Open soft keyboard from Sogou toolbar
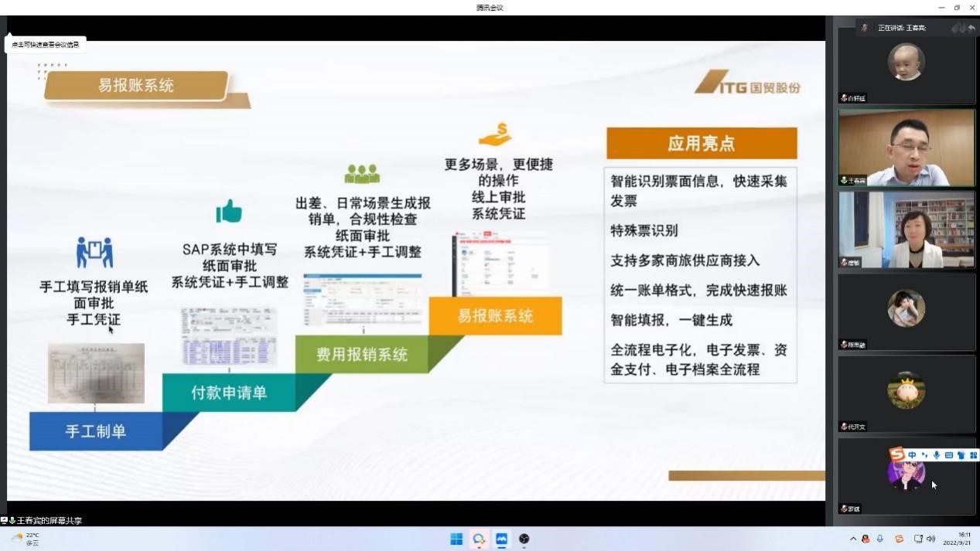980x551 pixels. (x=949, y=455)
